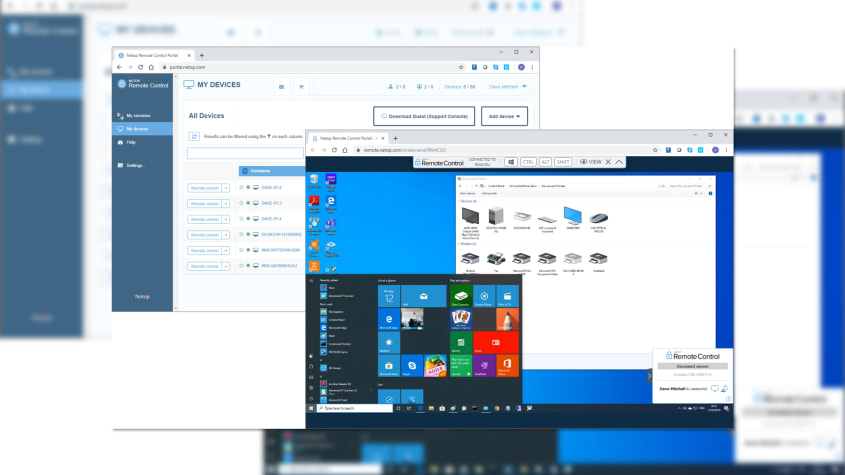Toggle favorite star for DESKTOP device row
The width and height of the screenshot is (845, 475).
[241, 235]
